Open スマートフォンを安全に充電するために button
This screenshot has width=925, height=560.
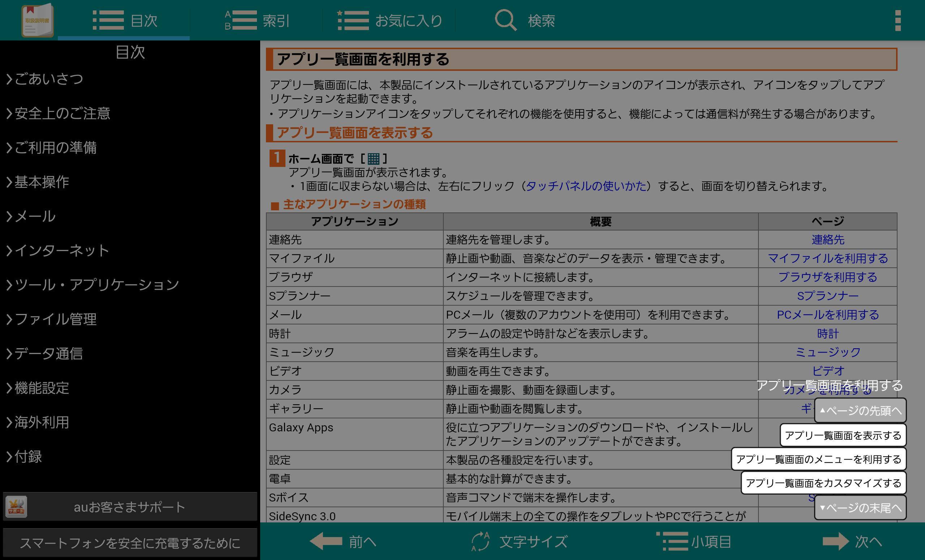(x=130, y=543)
